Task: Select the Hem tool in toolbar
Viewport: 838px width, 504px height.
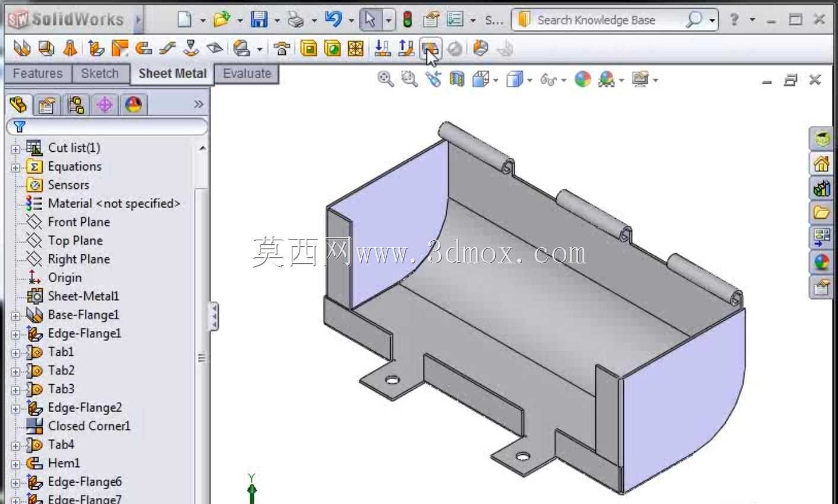Action: coord(143,49)
